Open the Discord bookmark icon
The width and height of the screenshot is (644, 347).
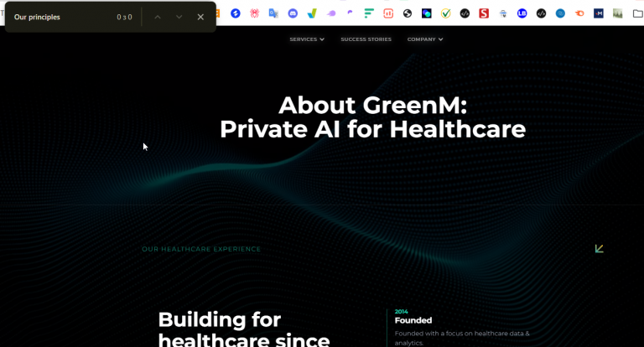pyautogui.click(x=293, y=13)
